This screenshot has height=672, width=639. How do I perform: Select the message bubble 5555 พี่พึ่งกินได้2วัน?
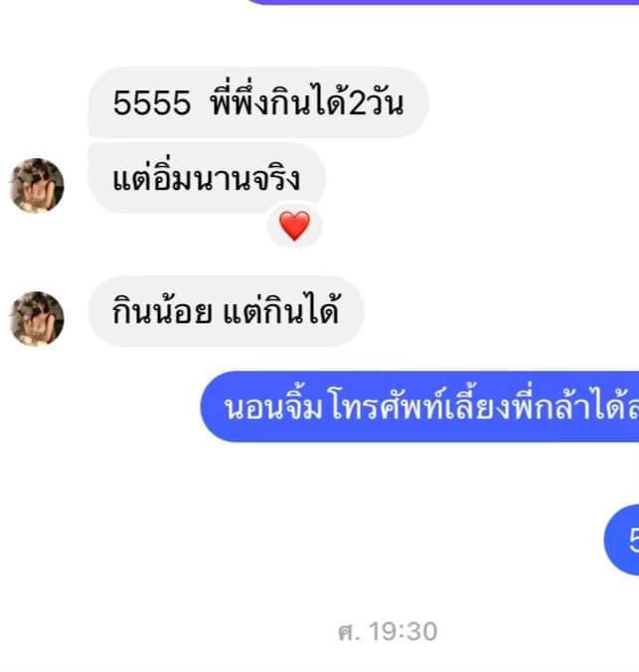click(x=258, y=102)
